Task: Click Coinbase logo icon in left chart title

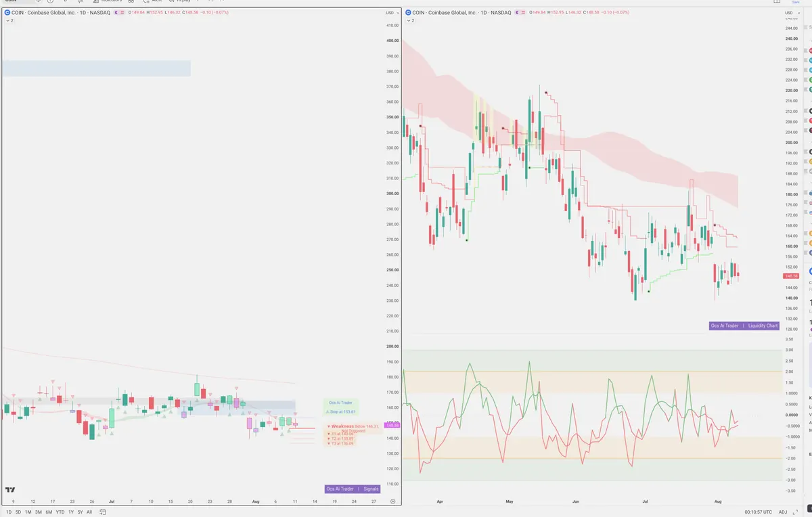Action: coord(7,13)
